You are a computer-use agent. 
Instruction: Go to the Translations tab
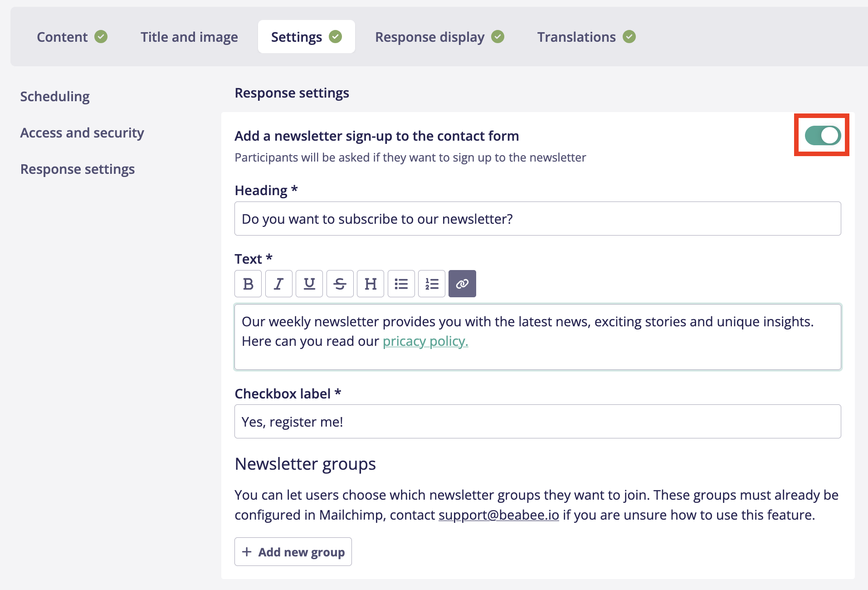click(586, 37)
